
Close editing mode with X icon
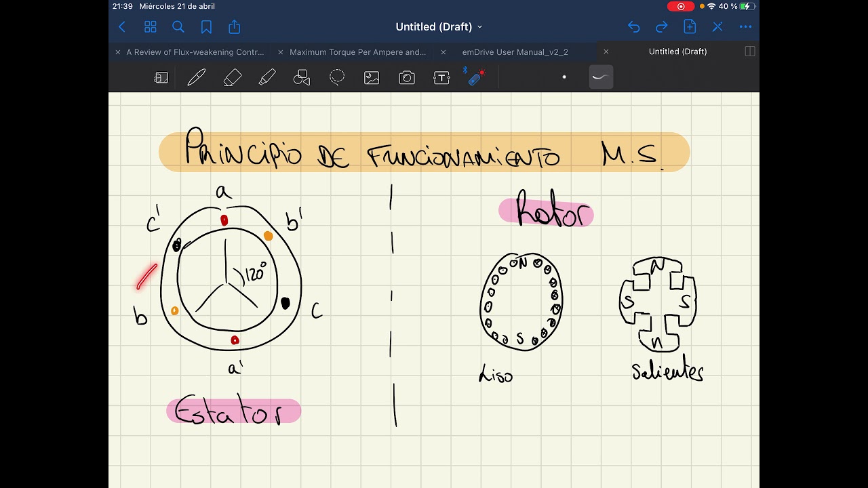(717, 27)
